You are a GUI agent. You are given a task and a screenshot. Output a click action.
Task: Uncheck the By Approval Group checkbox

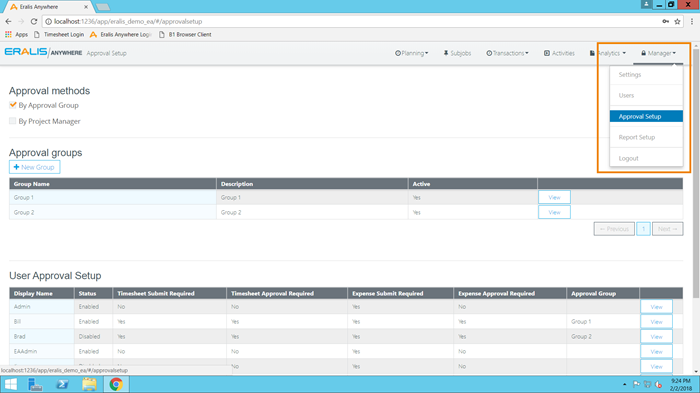tap(12, 105)
